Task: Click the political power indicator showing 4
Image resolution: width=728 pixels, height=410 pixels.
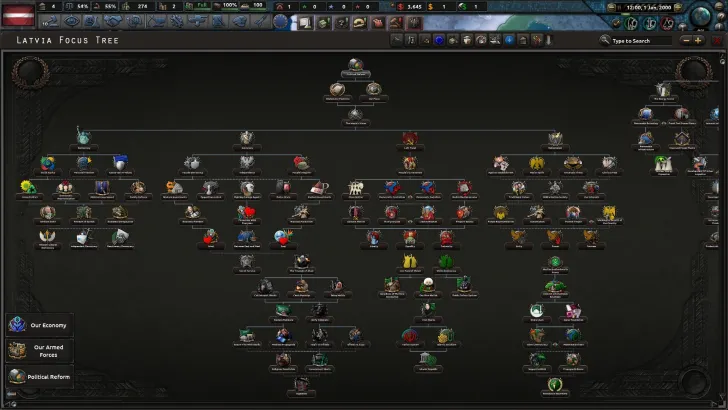Action: coord(49,6)
